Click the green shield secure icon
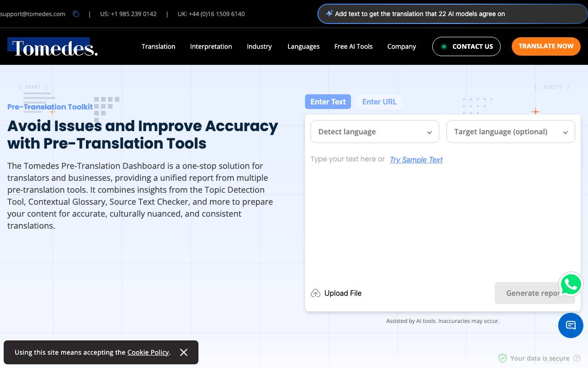The height and width of the screenshot is (368, 588). click(503, 358)
